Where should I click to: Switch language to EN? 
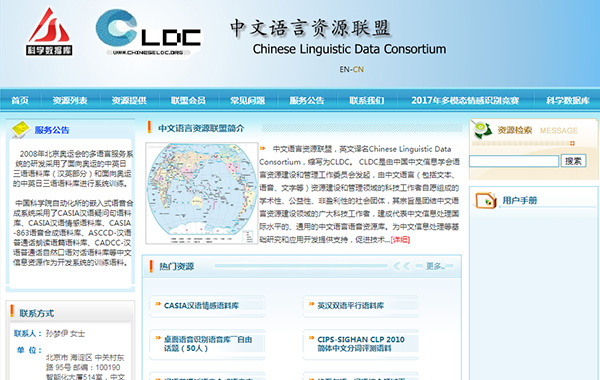click(x=344, y=69)
